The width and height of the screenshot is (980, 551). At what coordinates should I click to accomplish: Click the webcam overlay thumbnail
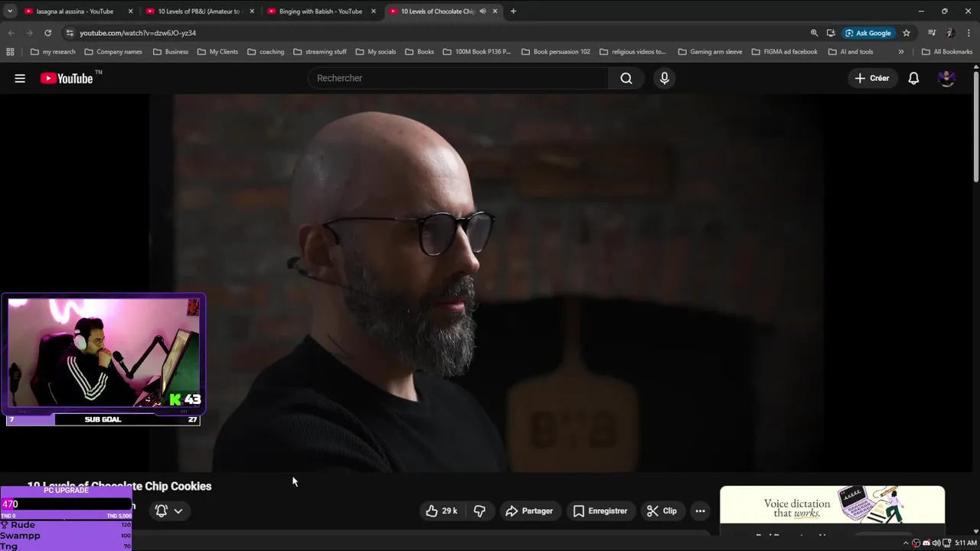point(103,353)
